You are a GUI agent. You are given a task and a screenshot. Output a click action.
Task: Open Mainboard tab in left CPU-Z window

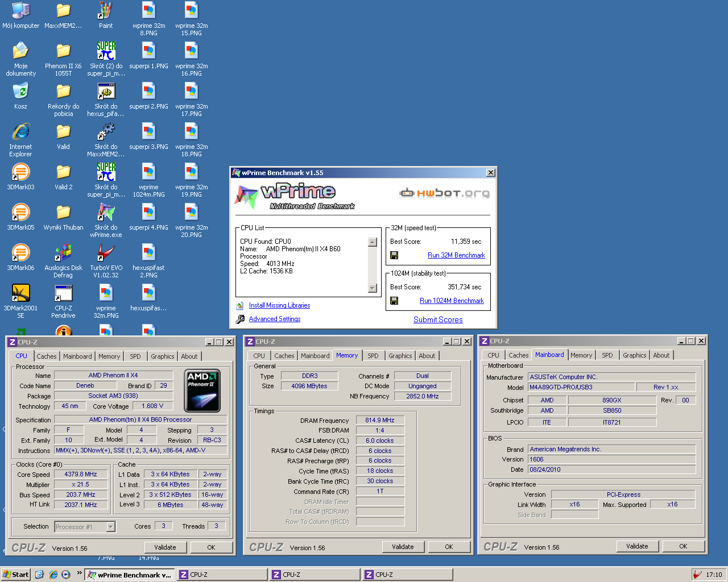(x=77, y=356)
